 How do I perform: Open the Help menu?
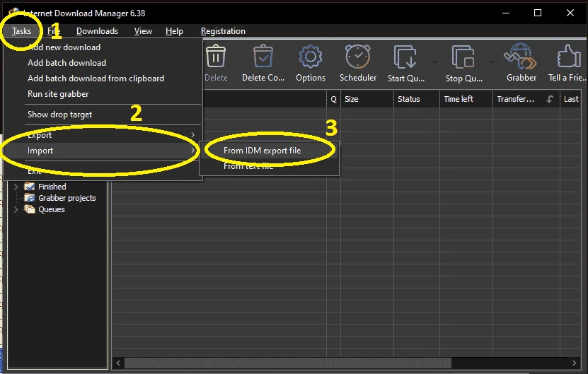click(174, 31)
